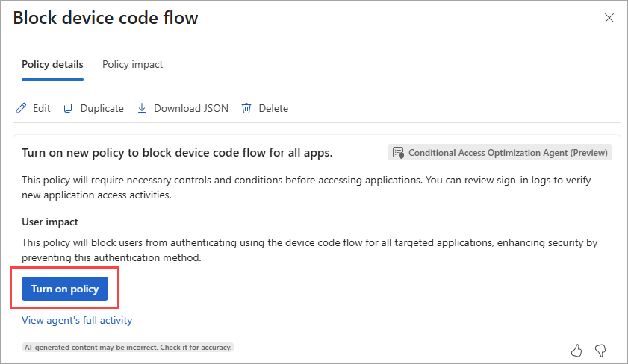Click the User impact heading
The width and height of the screenshot is (628, 364).
(50, 222)
